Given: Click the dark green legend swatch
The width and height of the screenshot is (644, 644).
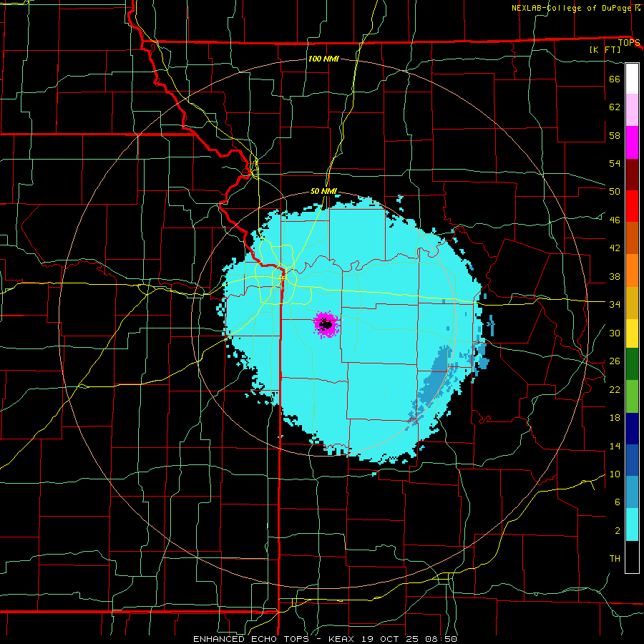Looking at the screenshot, I should coord(632,364).
